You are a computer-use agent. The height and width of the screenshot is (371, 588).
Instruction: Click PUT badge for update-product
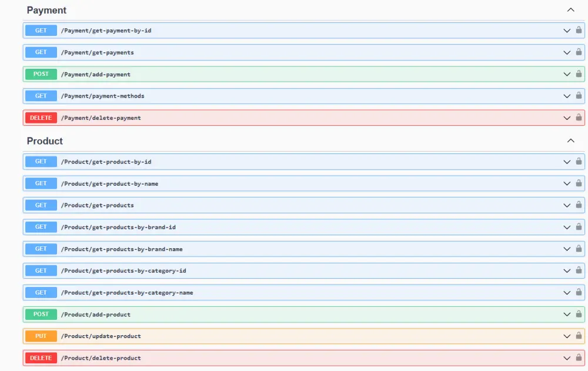41,336
